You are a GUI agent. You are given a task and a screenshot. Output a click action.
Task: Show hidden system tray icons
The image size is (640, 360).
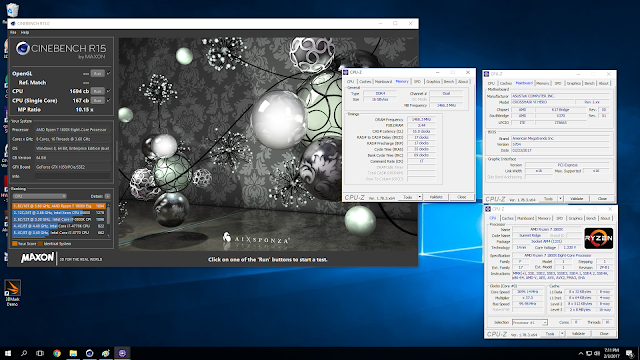pyautogui.click(x=581, y=353)
